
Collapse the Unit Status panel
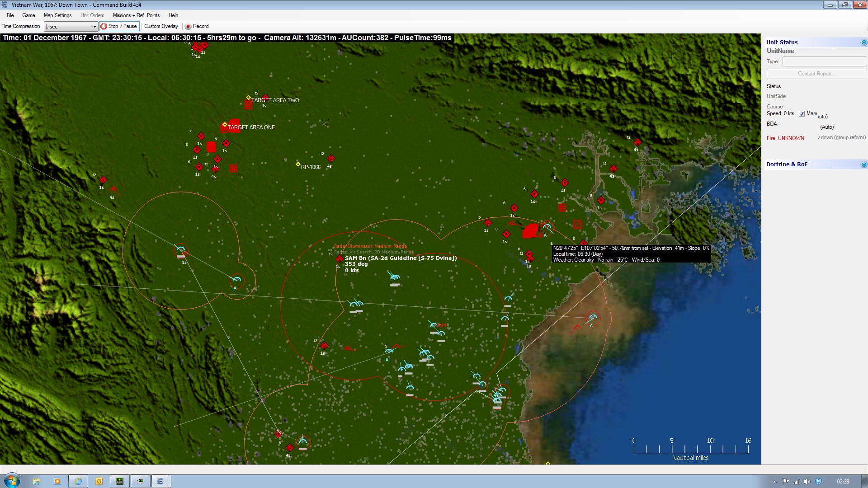click(863, 42)
